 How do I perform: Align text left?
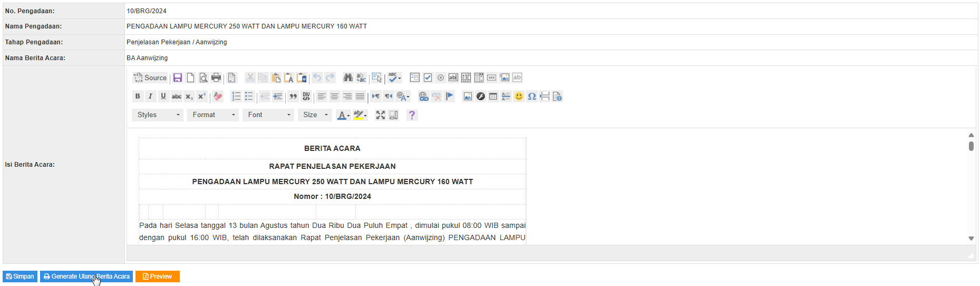click(x=322, y=96)
